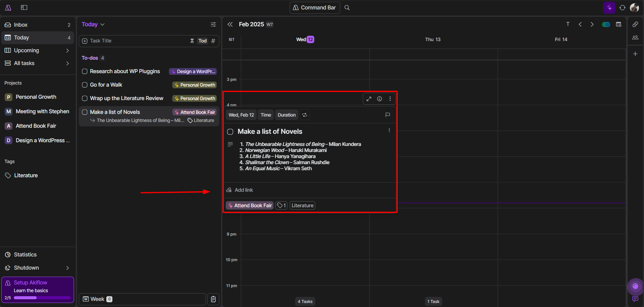Viewport: 644px width, 307px height.
Task: Open the clipboard icon beside Week
Action: click(x=213, y=299)
